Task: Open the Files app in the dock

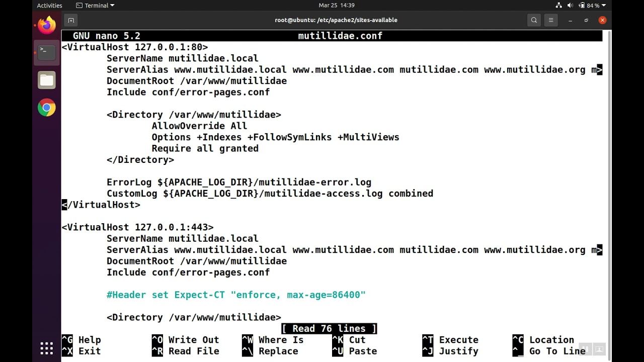Action: (x=47, y=80)
